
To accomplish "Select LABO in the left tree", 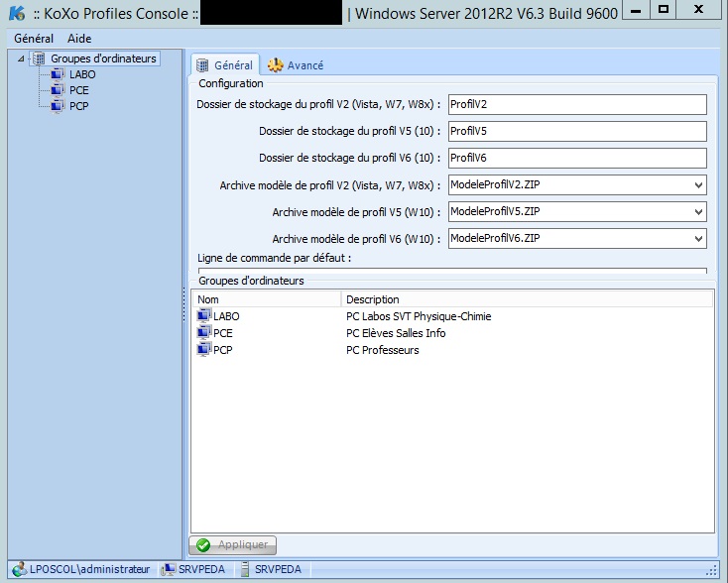I will click(x=82, y=74).
